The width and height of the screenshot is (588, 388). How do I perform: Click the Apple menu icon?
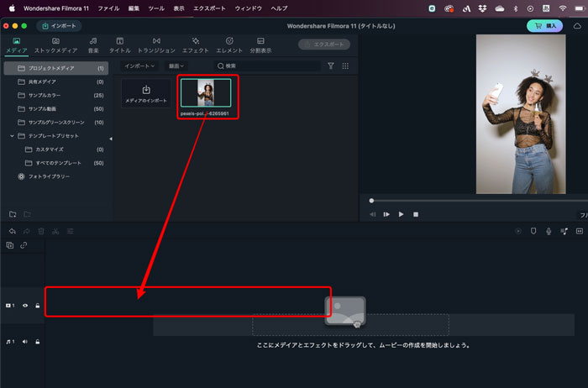(x=12, y=8)
